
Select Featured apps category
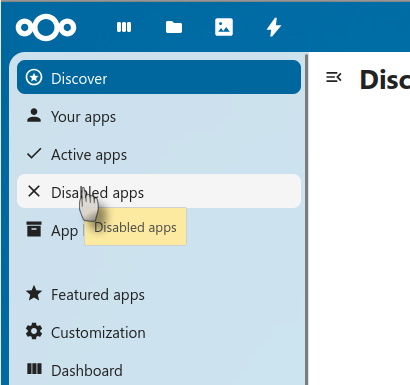[159, 294]
